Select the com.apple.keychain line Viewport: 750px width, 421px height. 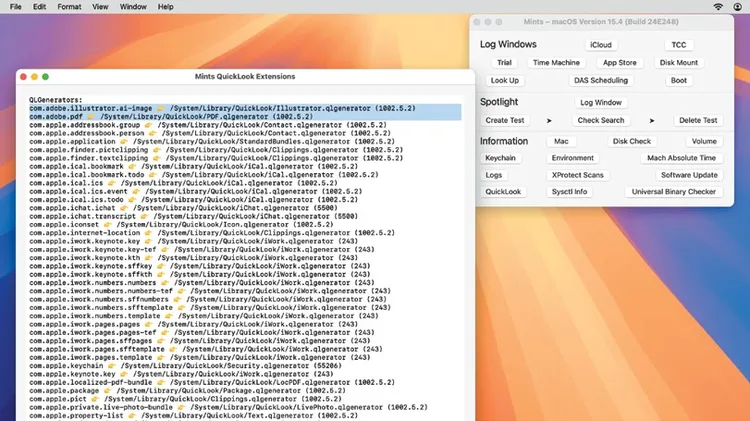click(x=186, y=366)
